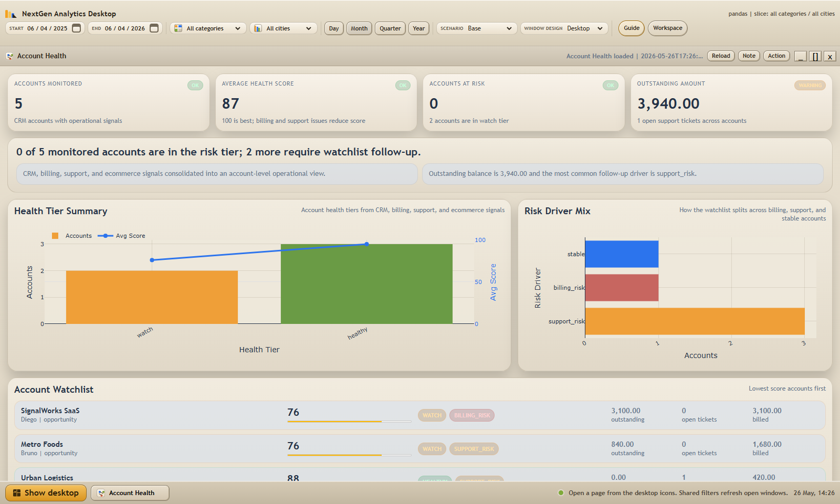Click the green healthy tier bar
This screenshot has height=504, width=840.
pyautogui.click(x=366, y=284)
